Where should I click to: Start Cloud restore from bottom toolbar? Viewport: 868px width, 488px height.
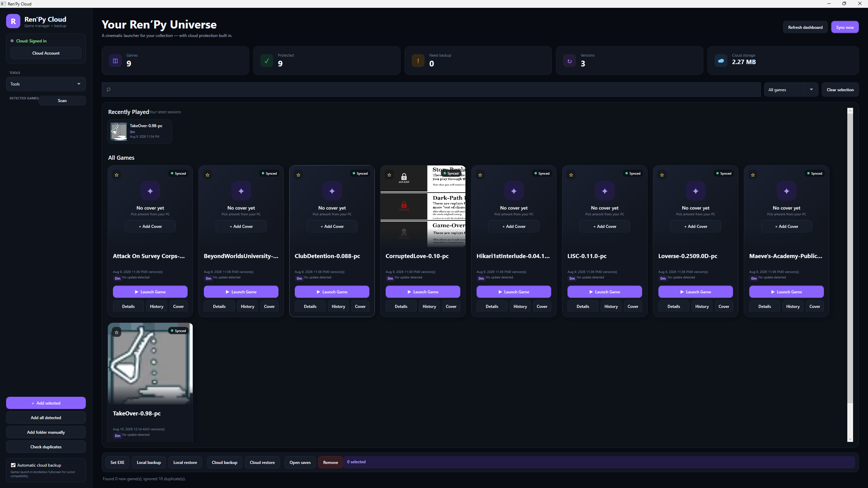click(x=262, y=463)
